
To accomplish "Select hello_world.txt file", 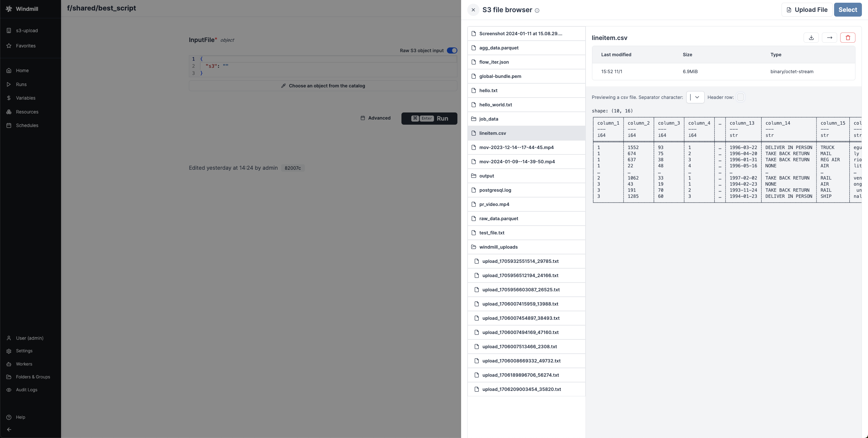I will [x=526, y=105].
